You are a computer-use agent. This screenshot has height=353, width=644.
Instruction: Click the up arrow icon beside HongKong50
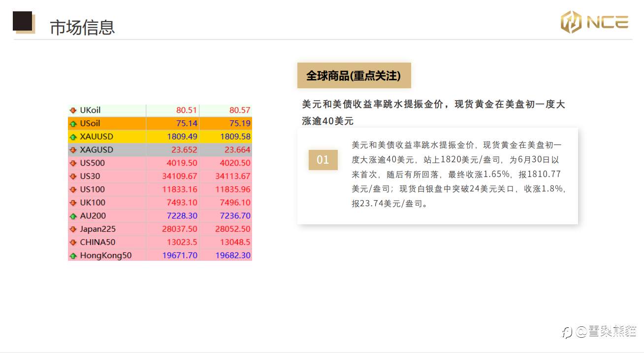73,256
